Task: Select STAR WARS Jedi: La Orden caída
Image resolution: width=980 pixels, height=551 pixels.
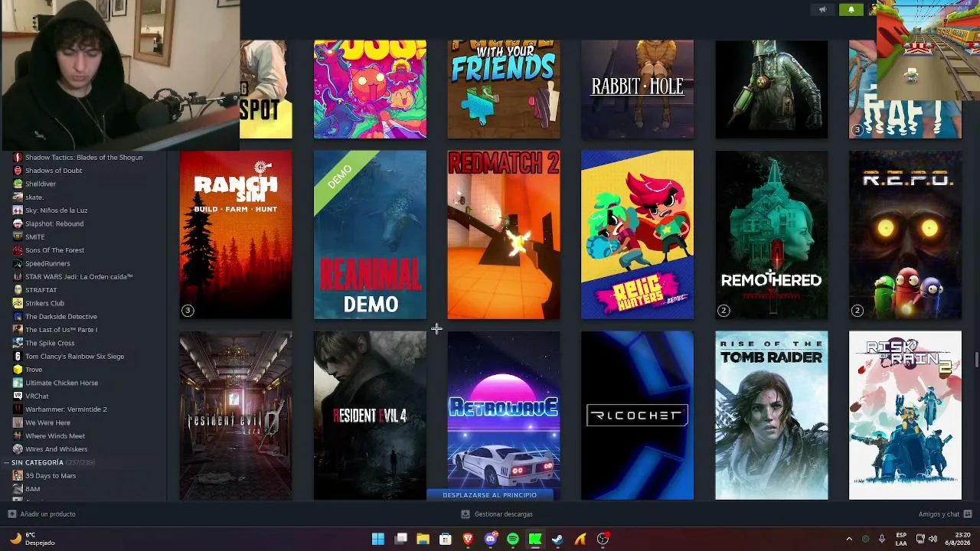Action: click(79, 277)
